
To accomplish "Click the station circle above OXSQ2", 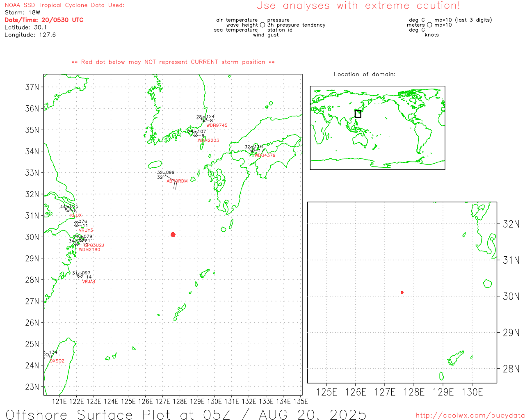I will 47,355.
